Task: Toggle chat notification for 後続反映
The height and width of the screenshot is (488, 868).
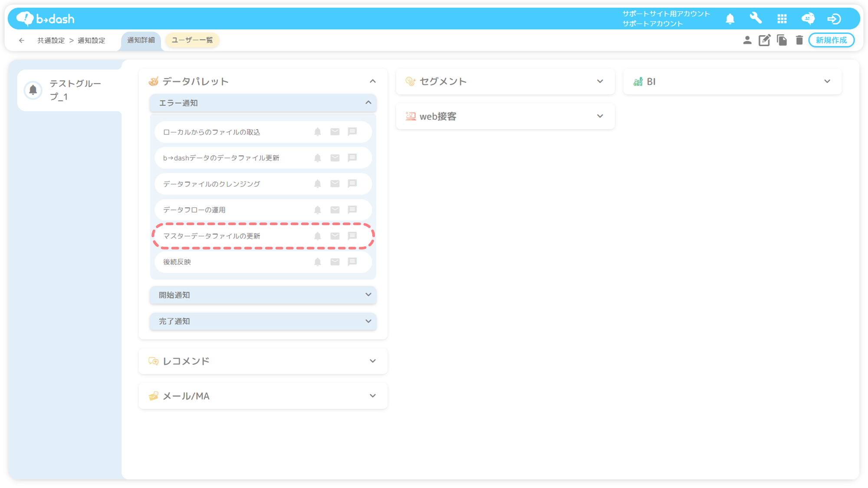Action: click(352, 262)
